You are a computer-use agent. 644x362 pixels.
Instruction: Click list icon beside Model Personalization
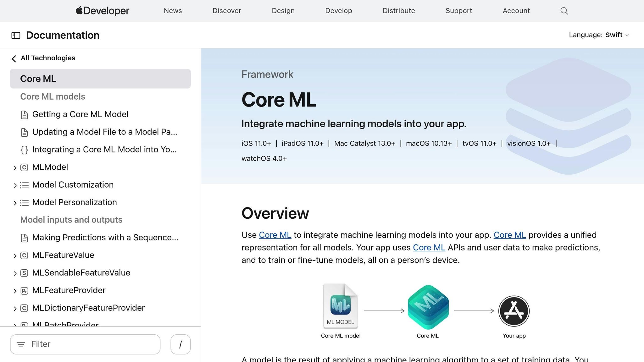point(24,203)
